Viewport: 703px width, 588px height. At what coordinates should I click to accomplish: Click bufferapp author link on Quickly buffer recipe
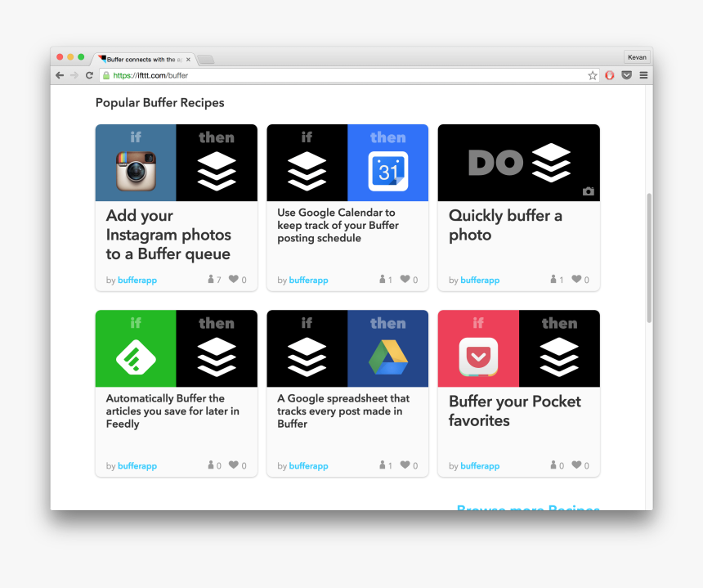(x=480, y=280)
